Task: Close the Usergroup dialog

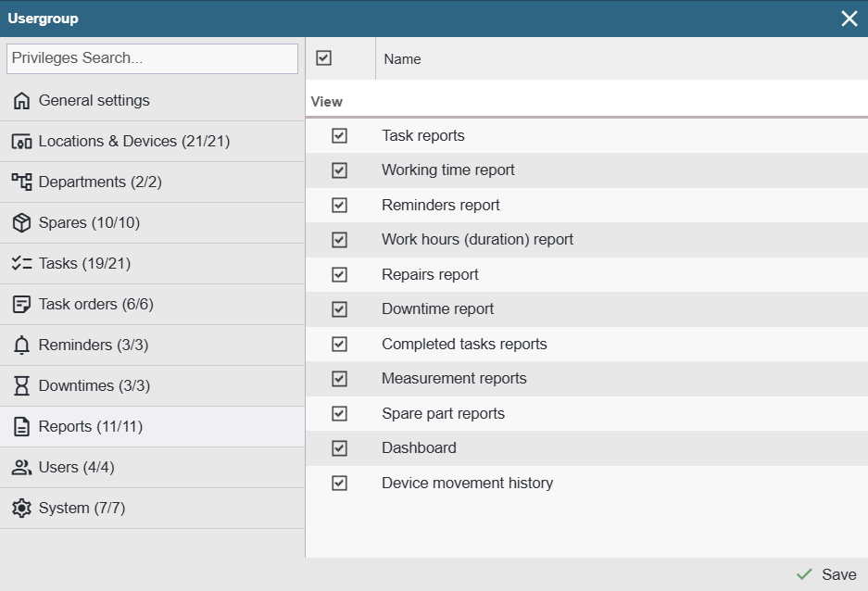Action: (849, 19)
